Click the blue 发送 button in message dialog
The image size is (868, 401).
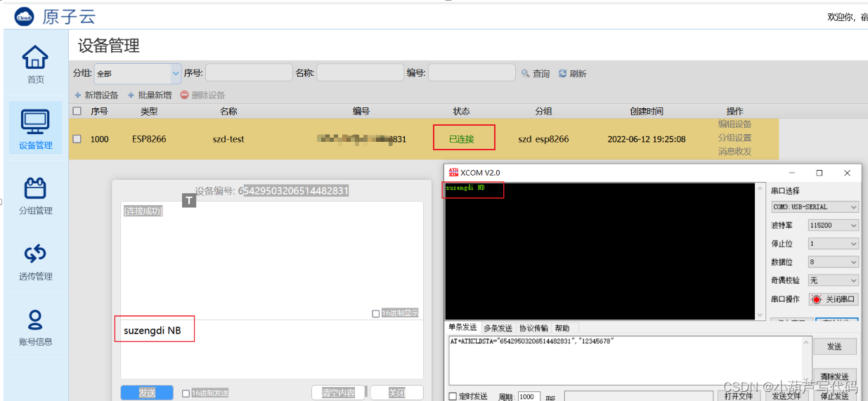[x=147, y=393]
